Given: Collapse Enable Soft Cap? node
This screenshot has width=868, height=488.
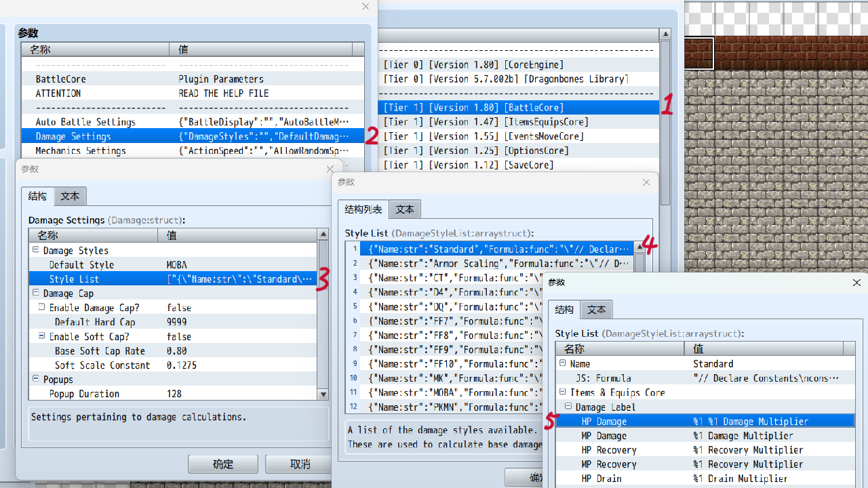Looking at the screenshot, I should 41,336.
